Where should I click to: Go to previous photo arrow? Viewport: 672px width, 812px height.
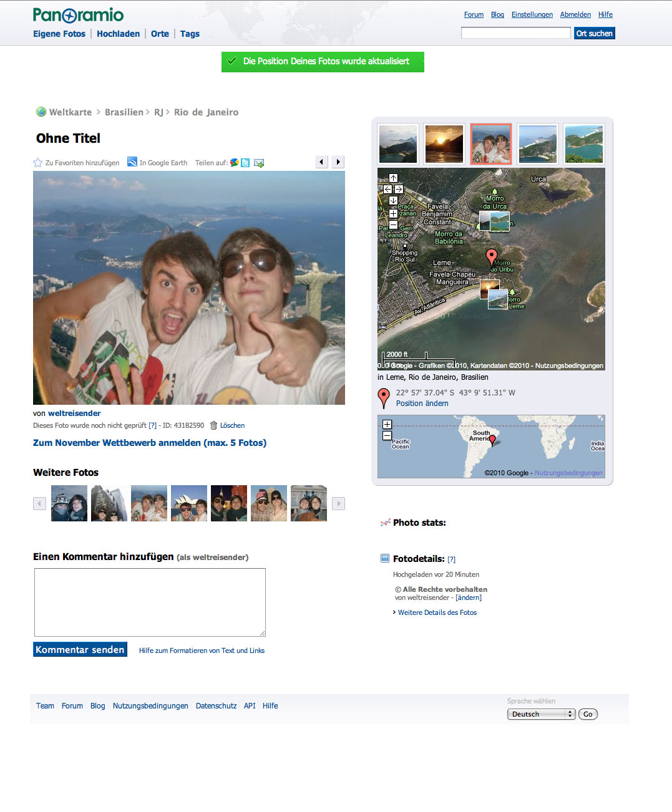pyautogui.click(x=321, y=162)
